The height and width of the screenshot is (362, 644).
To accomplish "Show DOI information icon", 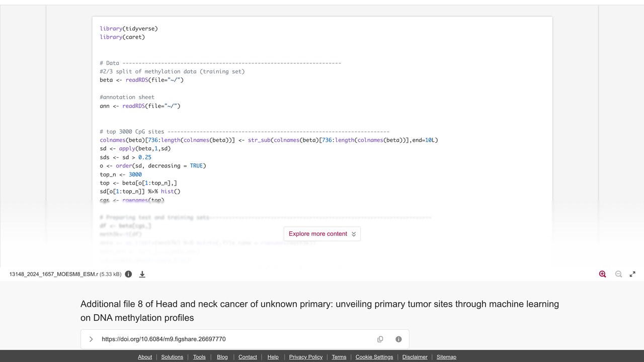I will point(398,339).
